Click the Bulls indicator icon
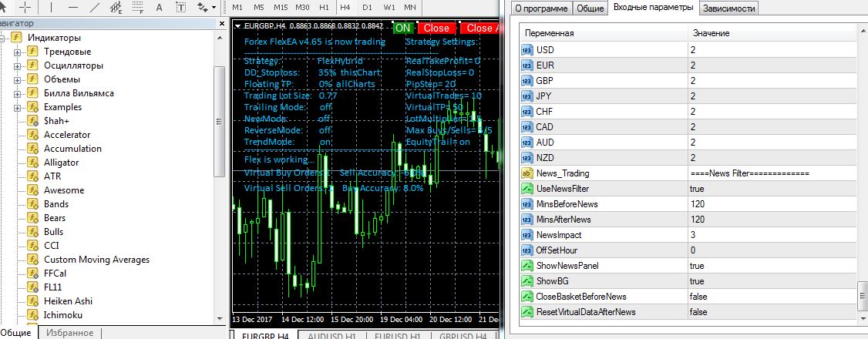Image resolution: width=868 pixels, height=339 pixels. point(32,232)
